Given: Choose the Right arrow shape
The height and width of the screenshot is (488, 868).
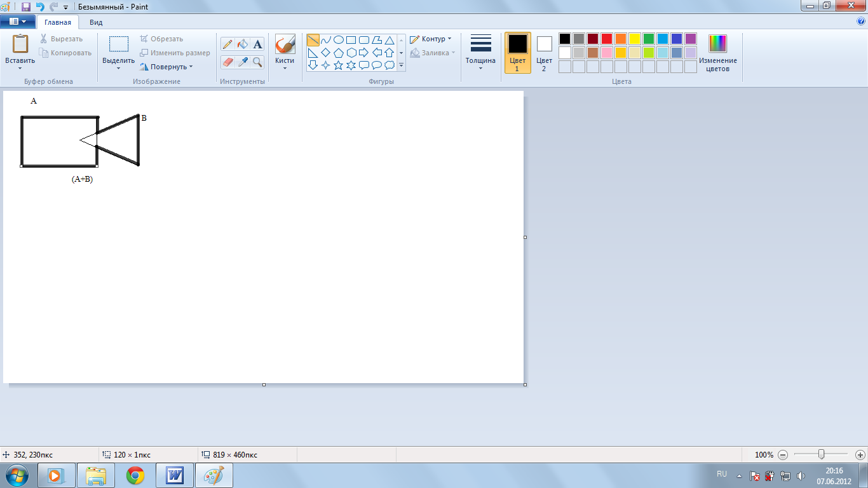Looking at the screenshot, I should (x=364, y=53).
